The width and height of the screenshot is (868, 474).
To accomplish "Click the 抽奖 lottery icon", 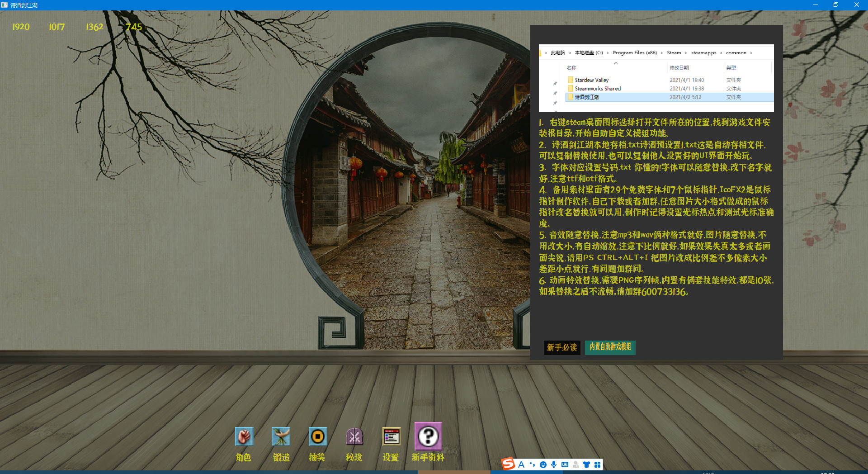I will (x=317, y=437).
